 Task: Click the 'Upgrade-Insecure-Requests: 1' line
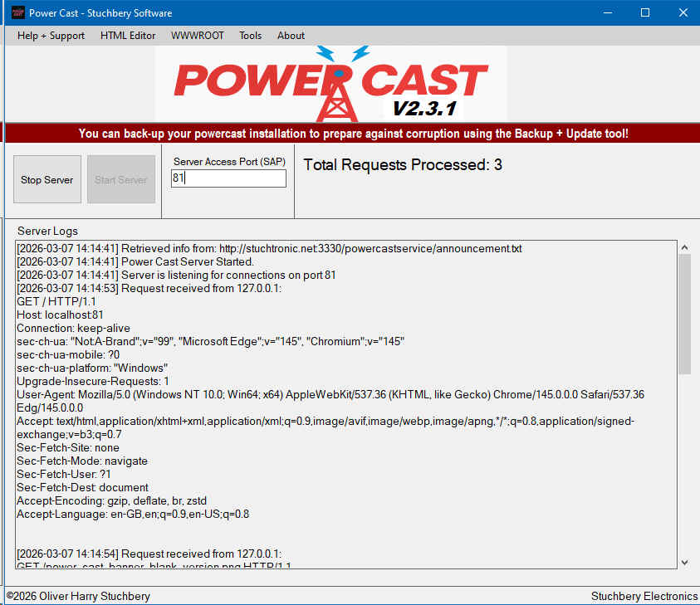click(x=93, y=382)
